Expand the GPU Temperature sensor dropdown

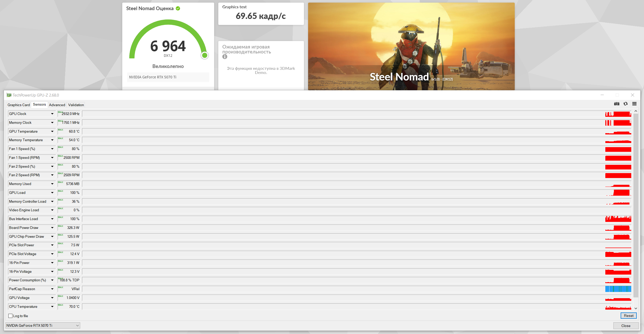click(x=52, y=131)
